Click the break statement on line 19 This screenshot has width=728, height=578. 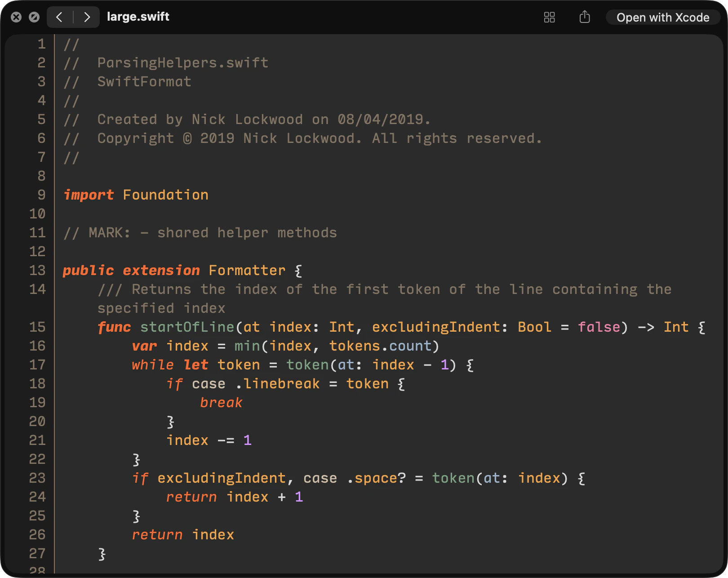point(221,402)
